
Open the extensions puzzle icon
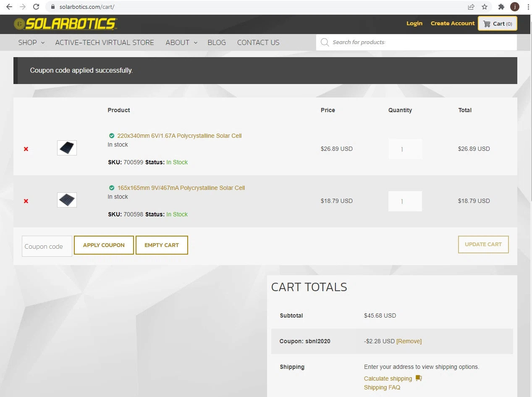click(501, 7)
